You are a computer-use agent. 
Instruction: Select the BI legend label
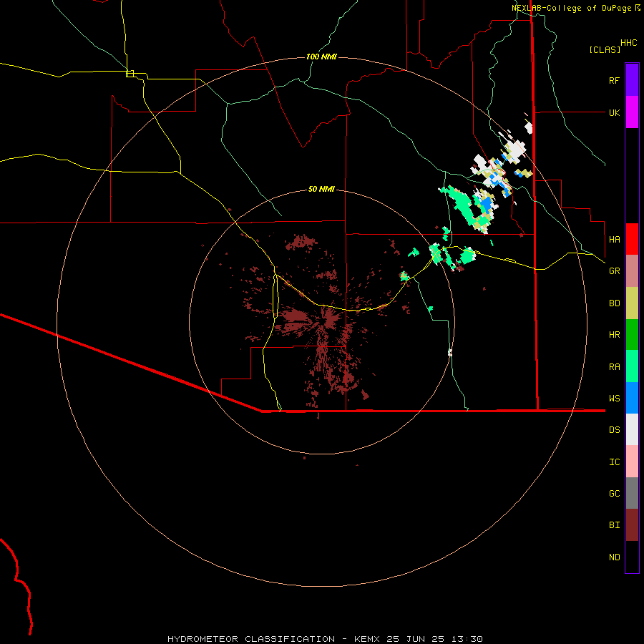click(x=614, y=525)
